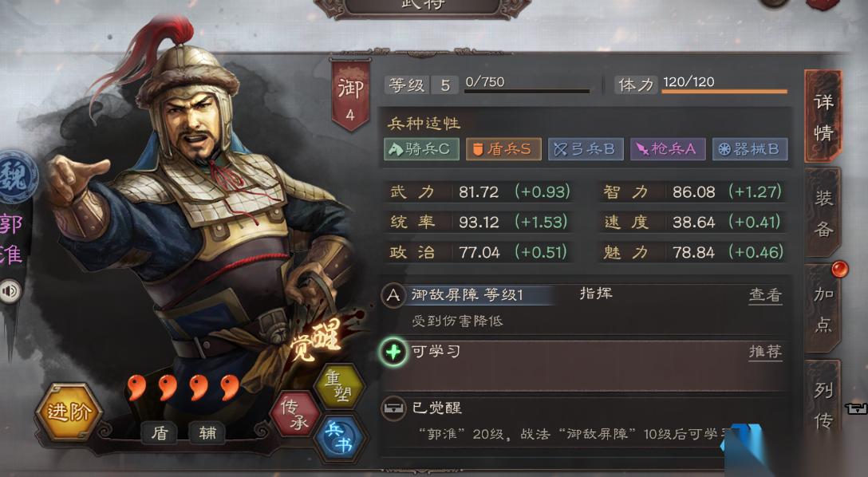Choose the 弓兵B troop aptitude
Screen dimensions: 868x477
586,149
